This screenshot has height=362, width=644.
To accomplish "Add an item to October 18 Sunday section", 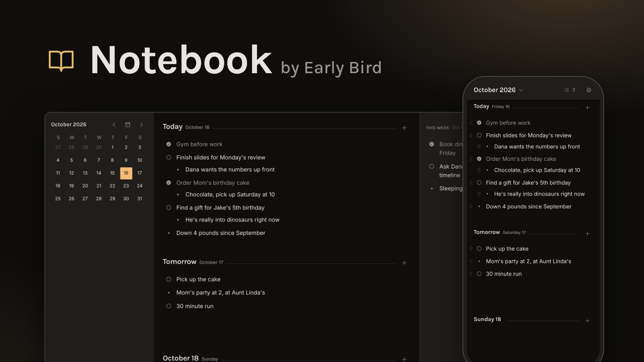I will click(x=404, y=359).
